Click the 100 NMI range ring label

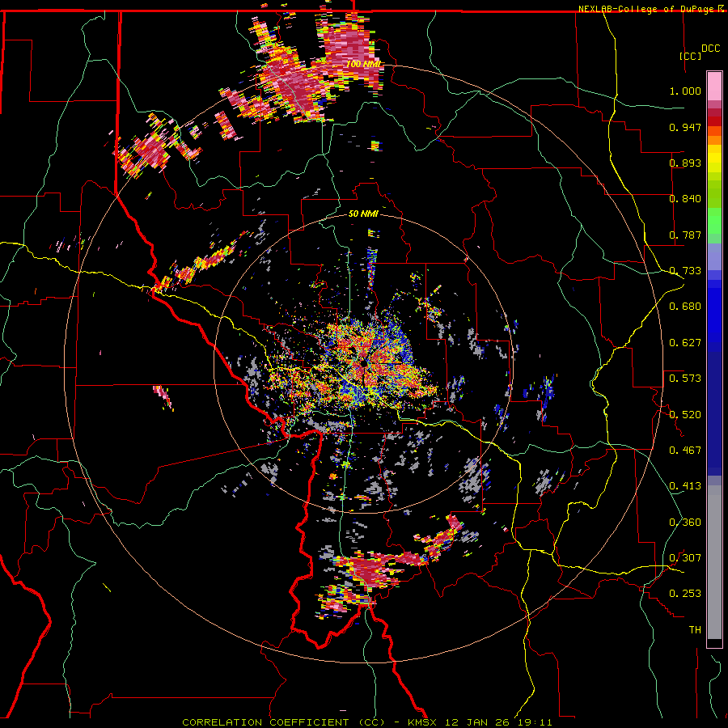363,64
